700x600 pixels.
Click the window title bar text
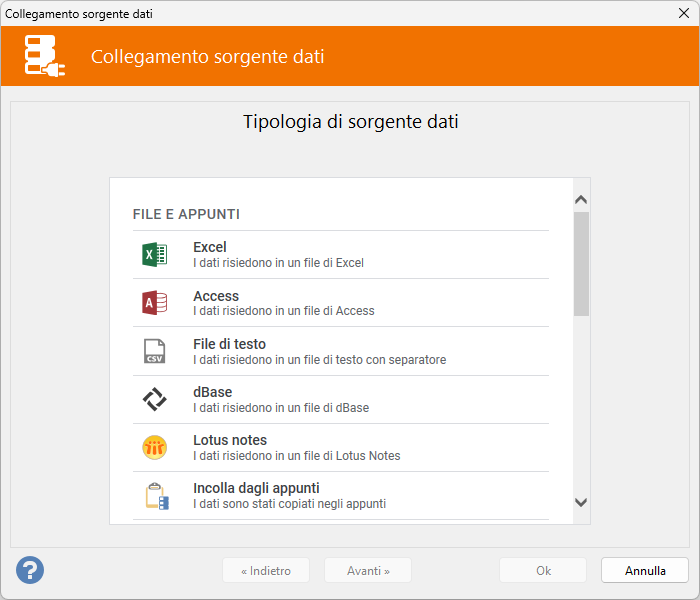pyautogui.click(x=79, y=14)
